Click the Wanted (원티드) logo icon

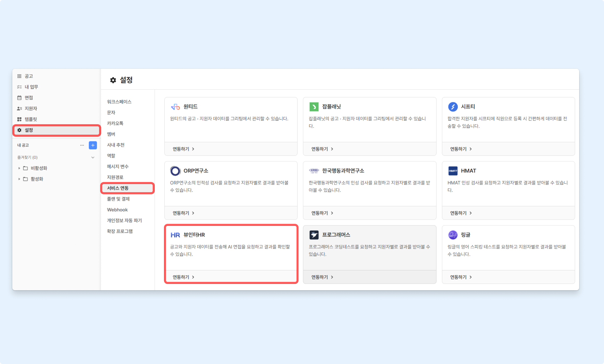tap(175, 107)
